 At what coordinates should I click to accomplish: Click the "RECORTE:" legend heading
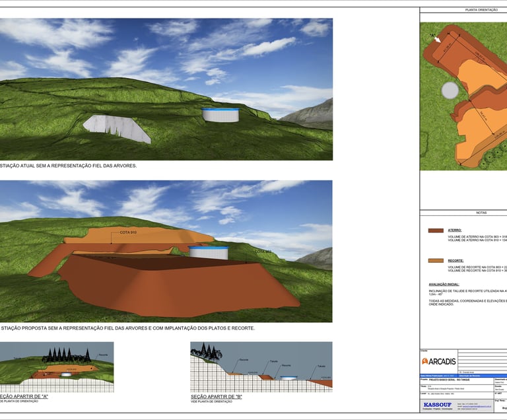(456, 260)
